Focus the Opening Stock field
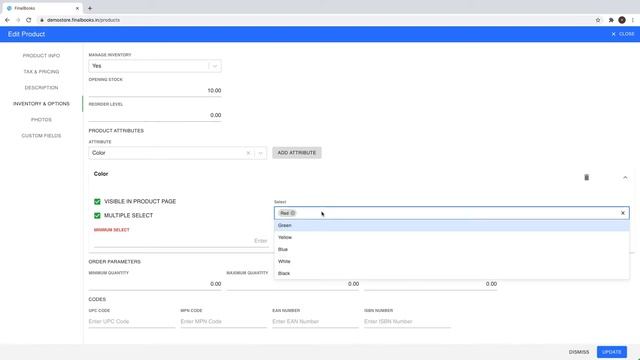Screen dimensions: 640x360 (x=155, y=91)
